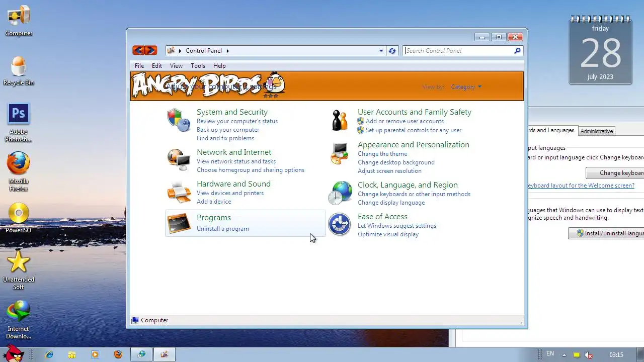The width and height of the screenshot is (644, 362).
Task: Click Add a device link
Action: pyautogui.click(x=214, y=202)
